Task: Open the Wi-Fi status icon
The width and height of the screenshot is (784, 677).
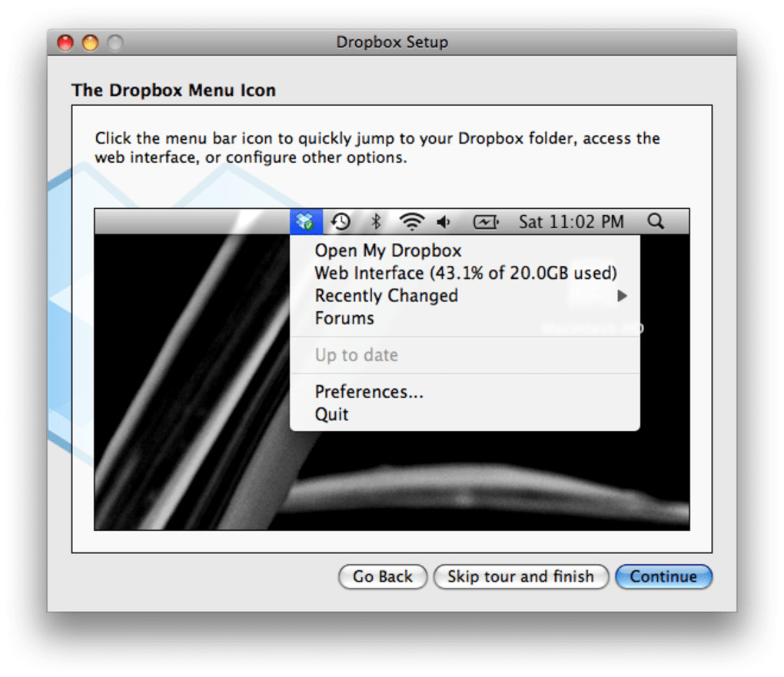Action: [x=411, y=221]
